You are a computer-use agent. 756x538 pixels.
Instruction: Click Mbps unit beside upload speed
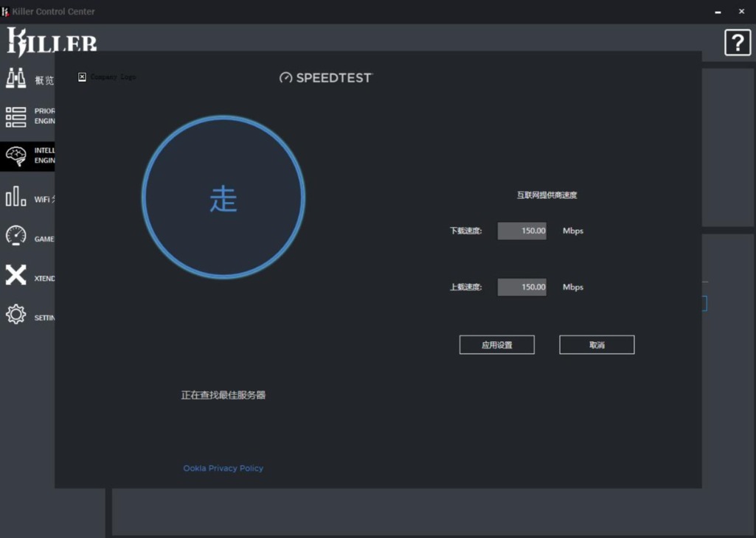(573, 287)
